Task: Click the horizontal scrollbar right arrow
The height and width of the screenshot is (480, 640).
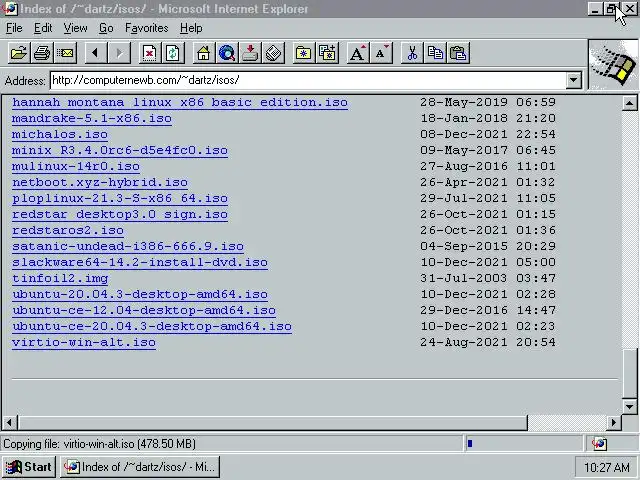Action: pos(613,422)
